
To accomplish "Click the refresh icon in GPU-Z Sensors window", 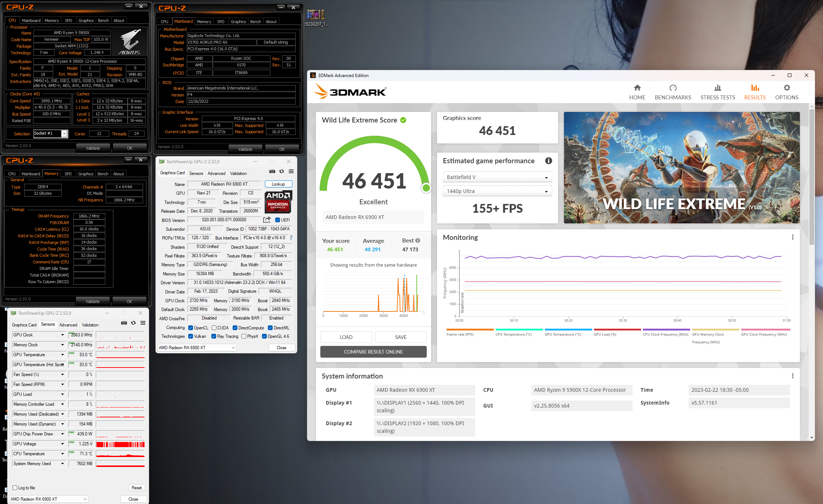I will click(134, 323).
